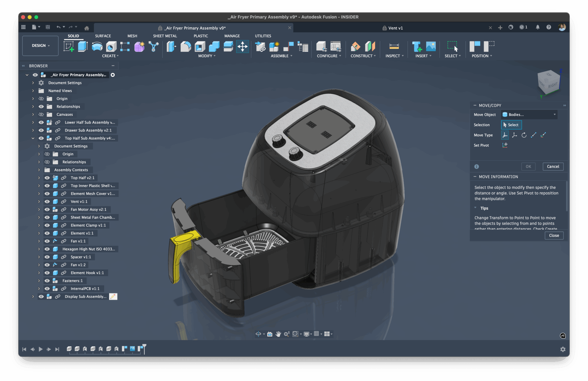This screenshot has width=588, height=381.
Task: Close the Move Information panel
Action: pos(554,235)
